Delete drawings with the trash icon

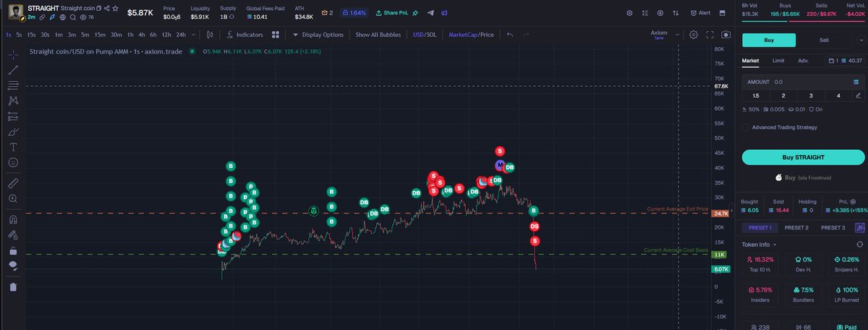(13, 287)
